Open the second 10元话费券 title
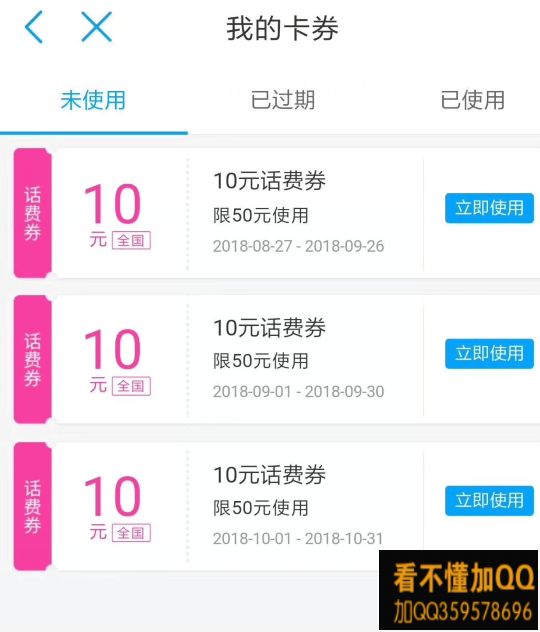This screenshot has height=632, width=540. [x=270, y=327]
